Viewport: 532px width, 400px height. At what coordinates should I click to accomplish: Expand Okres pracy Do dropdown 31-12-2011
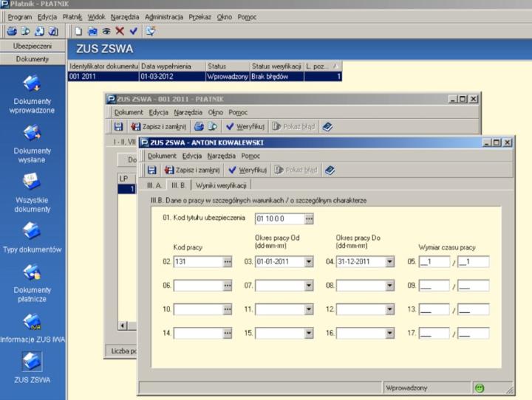point(389,261)
